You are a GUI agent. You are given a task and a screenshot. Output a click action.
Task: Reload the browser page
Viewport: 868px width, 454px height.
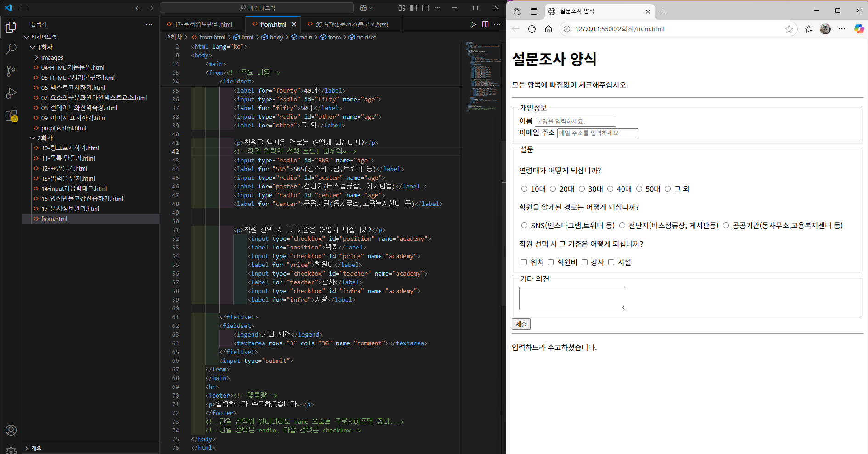point(532,29)
